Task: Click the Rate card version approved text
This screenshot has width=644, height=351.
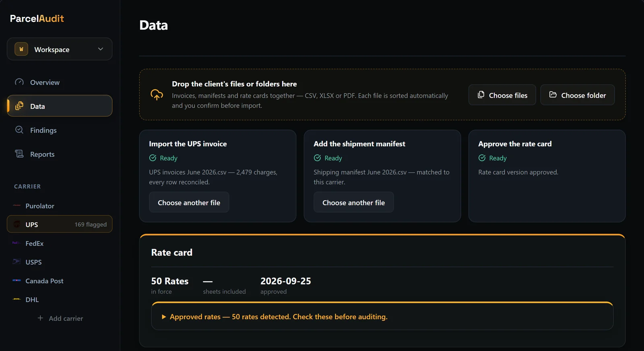Action: tap(518, 172)
